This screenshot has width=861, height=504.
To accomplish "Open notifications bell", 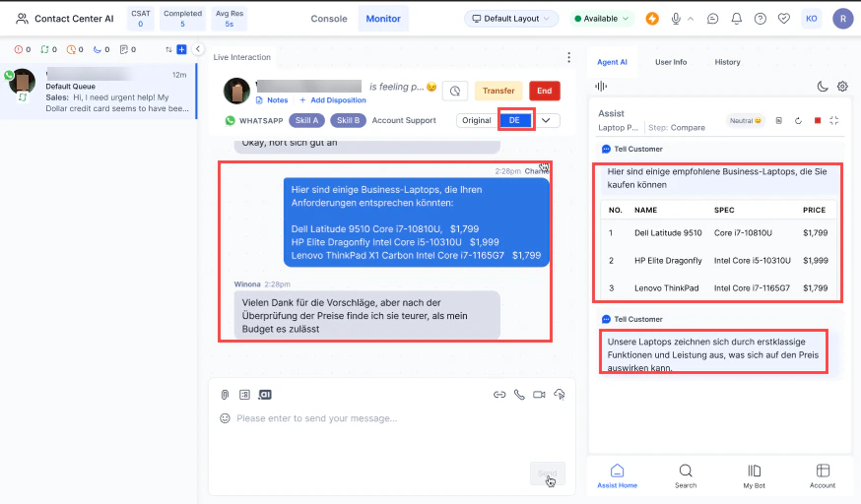I will pyautogui.click(x=736, y=19).
